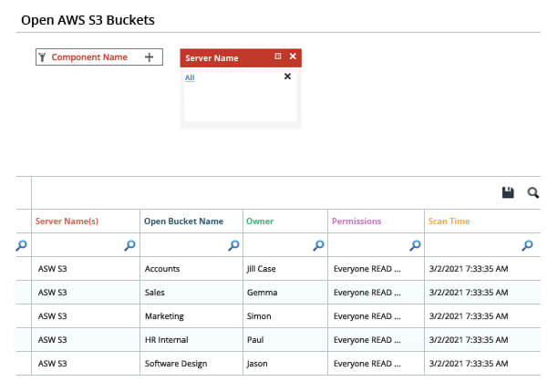
Task: Sort by Server Name(s) column header
Action: [x=67, y=222]
